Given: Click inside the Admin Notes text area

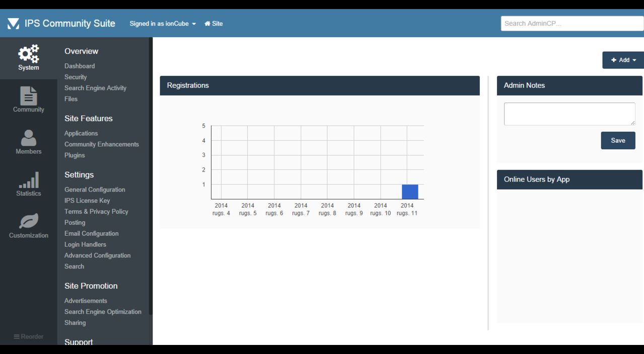Looking at the screenshot, I should click(x=569, y=114).
